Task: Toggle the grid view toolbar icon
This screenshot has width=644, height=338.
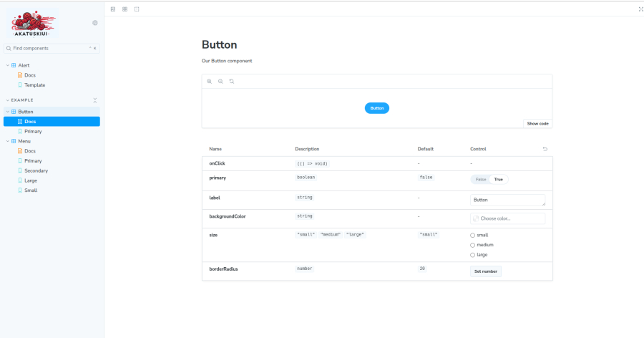Action: coord(125,9)
